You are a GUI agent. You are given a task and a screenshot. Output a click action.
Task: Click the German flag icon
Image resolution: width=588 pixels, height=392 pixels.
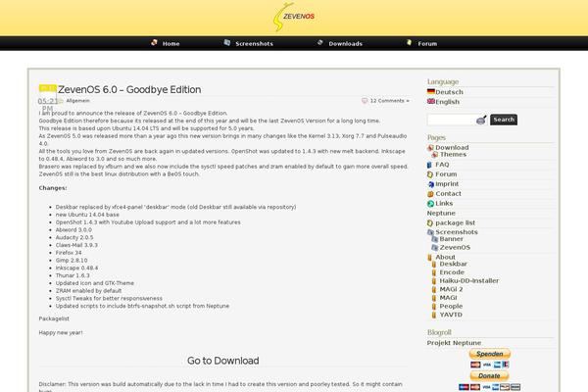click(431, 91)
